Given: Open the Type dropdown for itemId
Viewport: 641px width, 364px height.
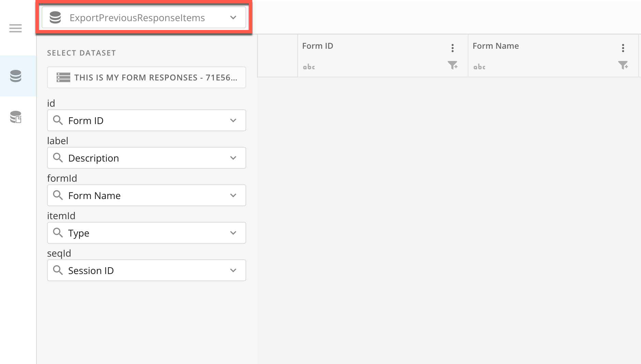Looking at the screenshot, I should point(234,233).
